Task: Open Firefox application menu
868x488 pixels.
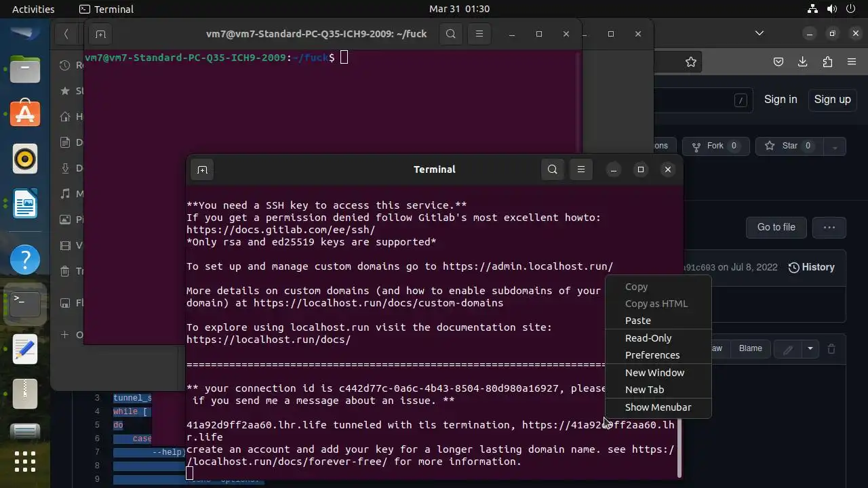Action: pyautogui.click(x=852, y=62)
